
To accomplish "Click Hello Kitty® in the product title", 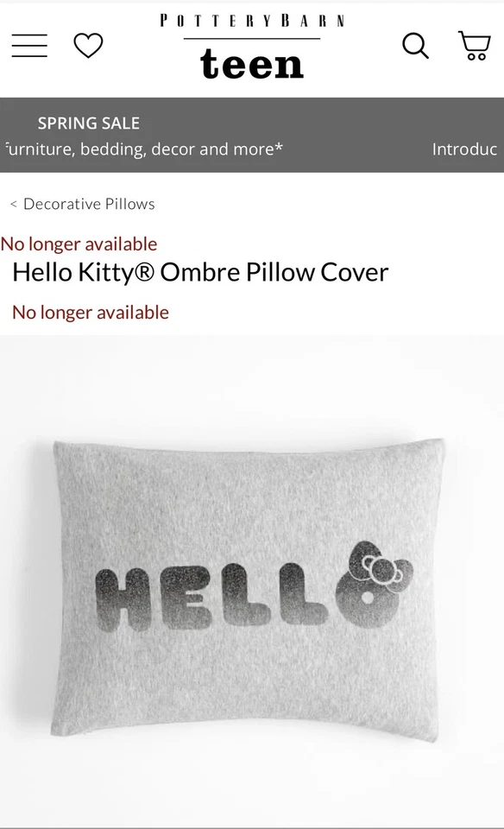I will coord(84,272).
